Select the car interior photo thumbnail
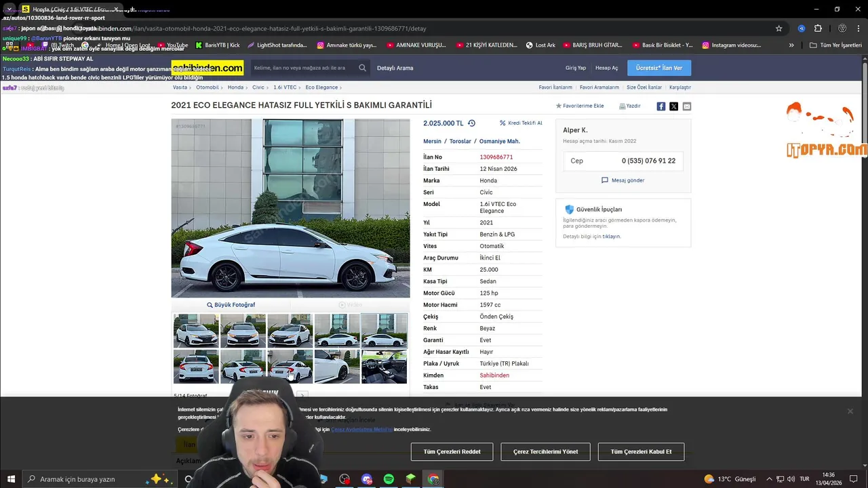Viewport: 868px width, 488px height. click(x=384, y=367)
